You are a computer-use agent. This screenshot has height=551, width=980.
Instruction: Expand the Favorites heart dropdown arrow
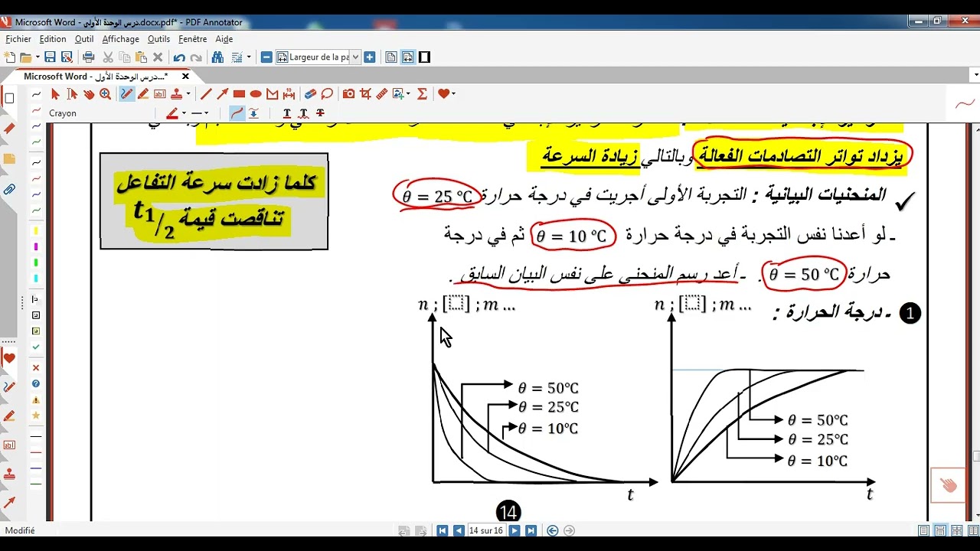[453, 94]
